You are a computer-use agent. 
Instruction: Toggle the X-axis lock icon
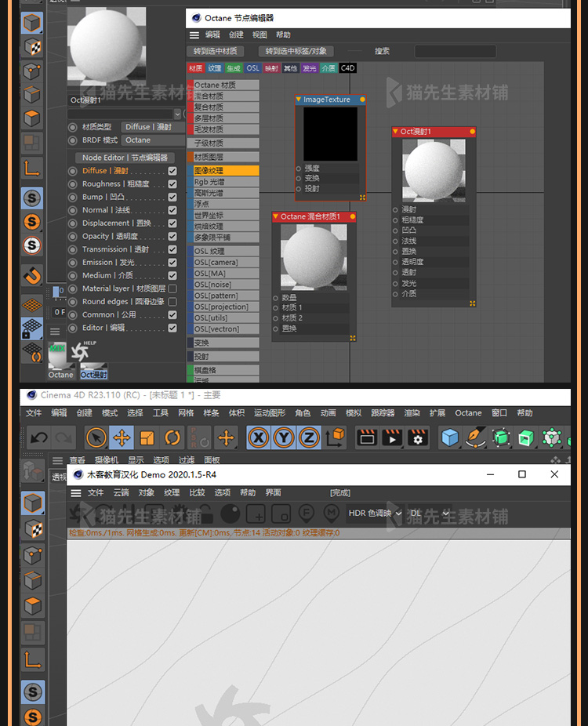coord(260,438)
